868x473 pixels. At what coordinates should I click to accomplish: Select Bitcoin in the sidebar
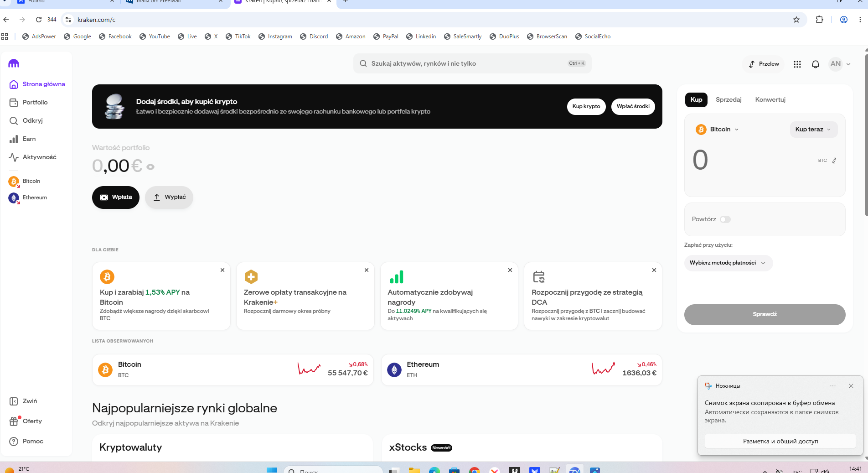[25, 182]
